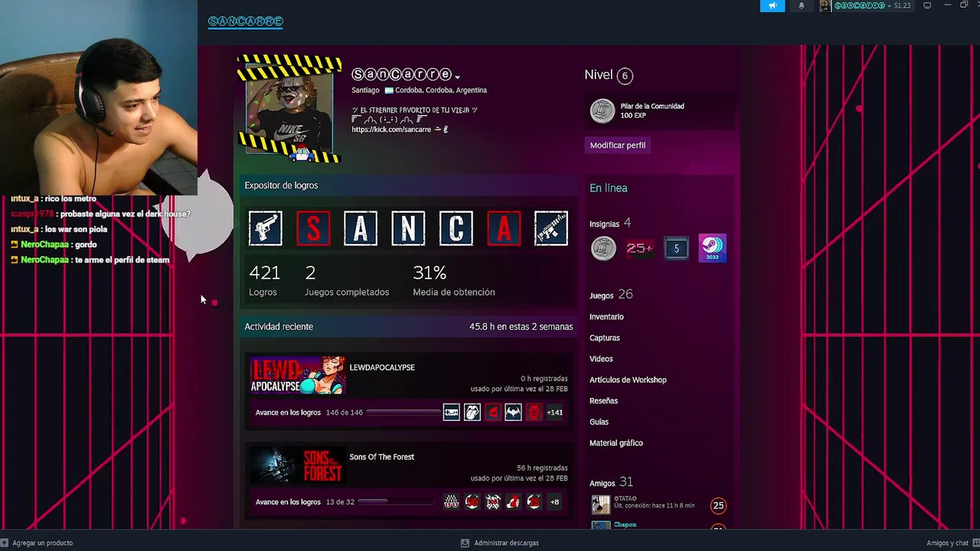Click the announcements megaphone icon

[x=773, y=5]
